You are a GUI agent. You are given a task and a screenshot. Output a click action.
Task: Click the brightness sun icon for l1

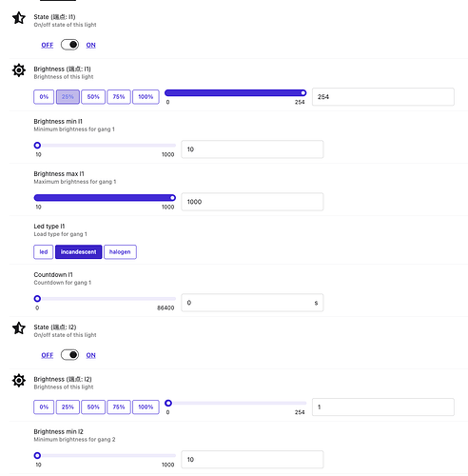click(19, 70)
